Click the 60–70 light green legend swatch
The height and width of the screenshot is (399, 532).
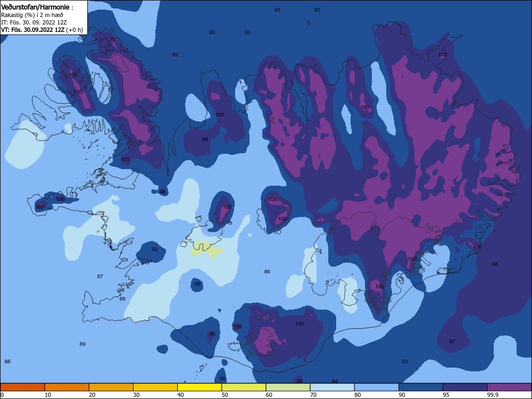288,387
